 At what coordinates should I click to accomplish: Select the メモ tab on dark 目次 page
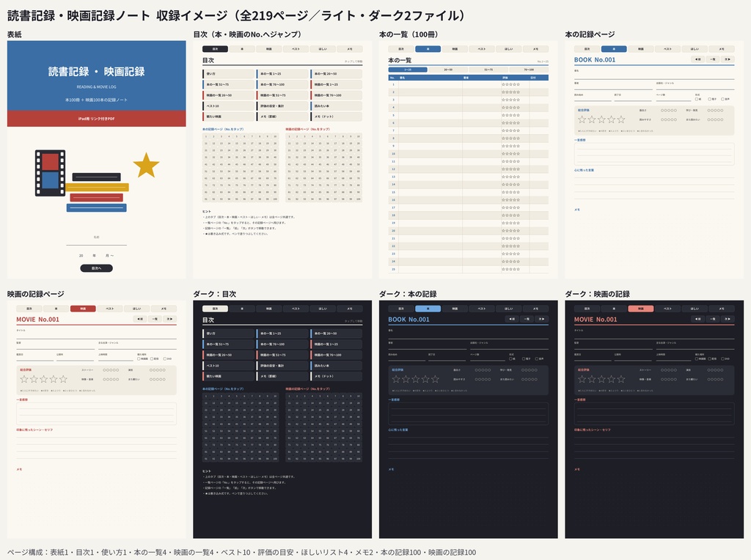point(350,309)
